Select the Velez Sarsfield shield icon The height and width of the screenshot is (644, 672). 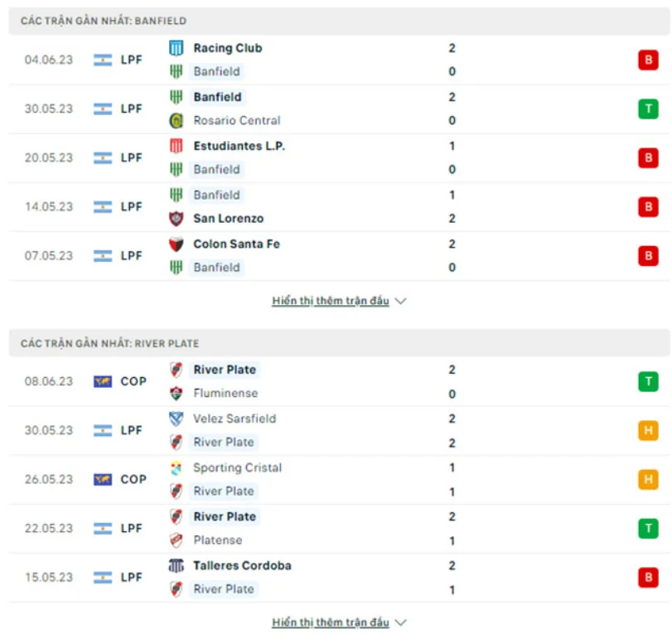(x=176, y=419)
